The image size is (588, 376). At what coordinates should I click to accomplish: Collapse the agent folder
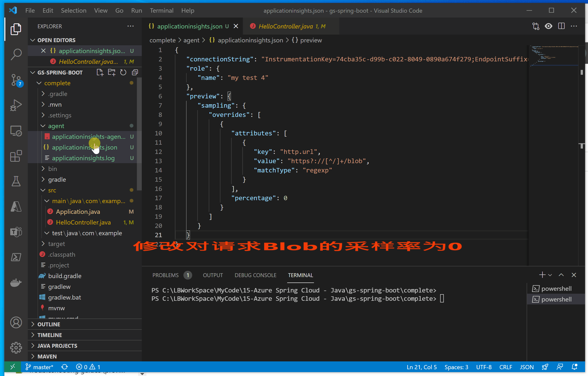56,126
